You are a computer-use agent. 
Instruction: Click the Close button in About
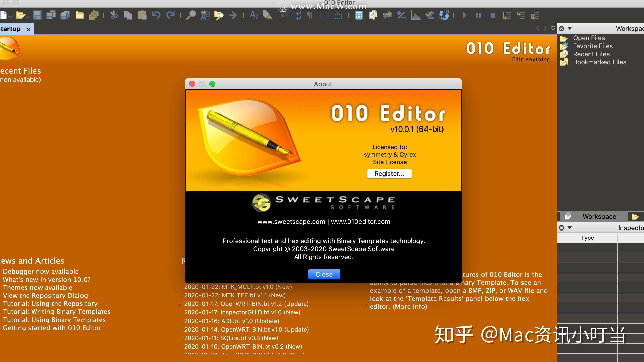[x=324, y=274]
